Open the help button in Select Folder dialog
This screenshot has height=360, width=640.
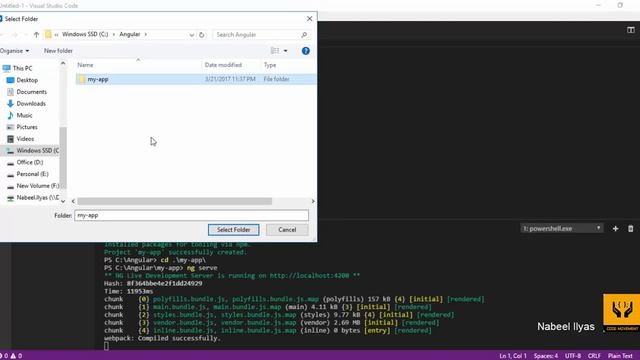[306, 51]
